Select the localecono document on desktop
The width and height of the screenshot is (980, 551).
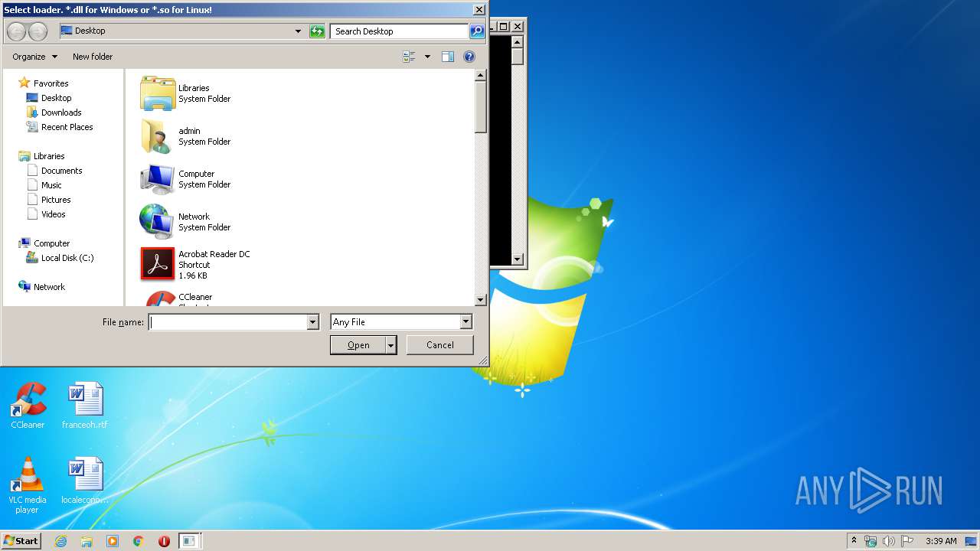click(x=85, y=481)
